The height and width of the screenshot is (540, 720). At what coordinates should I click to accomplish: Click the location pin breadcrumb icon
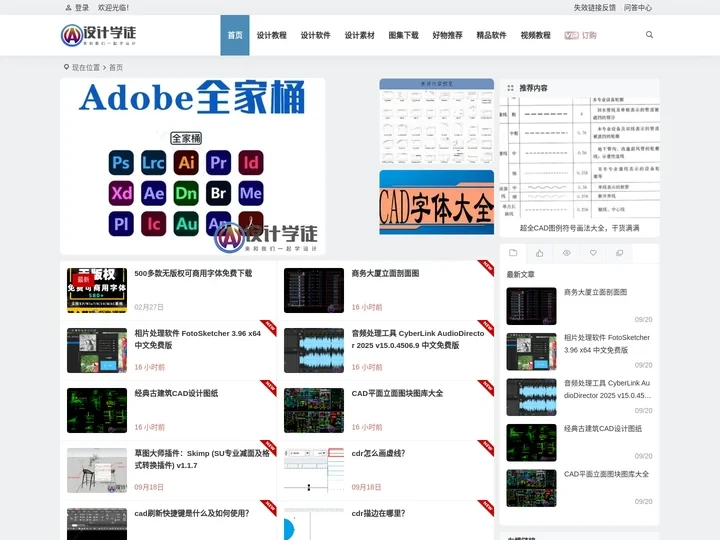(66, 67)
